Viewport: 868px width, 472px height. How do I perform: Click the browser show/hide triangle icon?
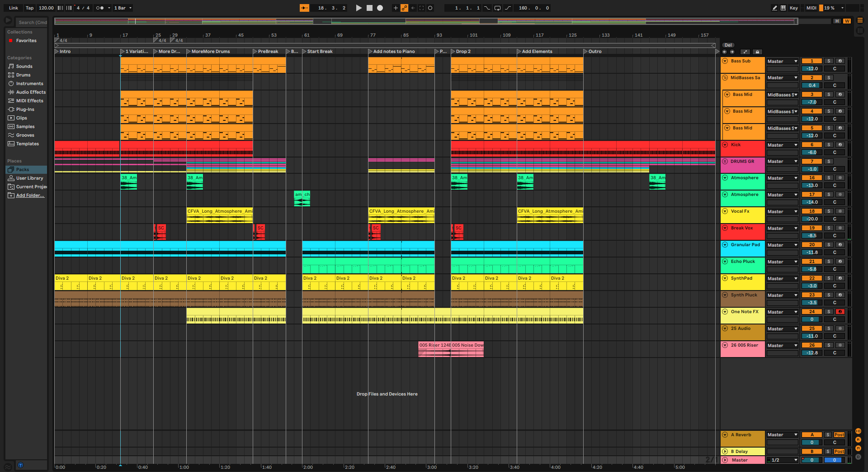(x=8, y=20)
